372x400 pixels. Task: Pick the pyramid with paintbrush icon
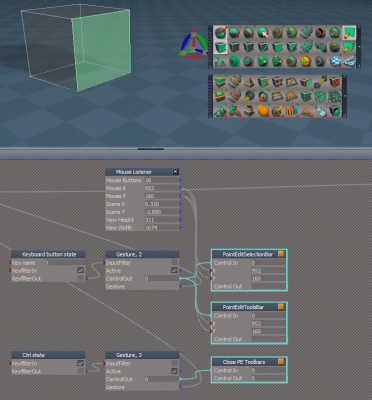(x=220, y=61)
